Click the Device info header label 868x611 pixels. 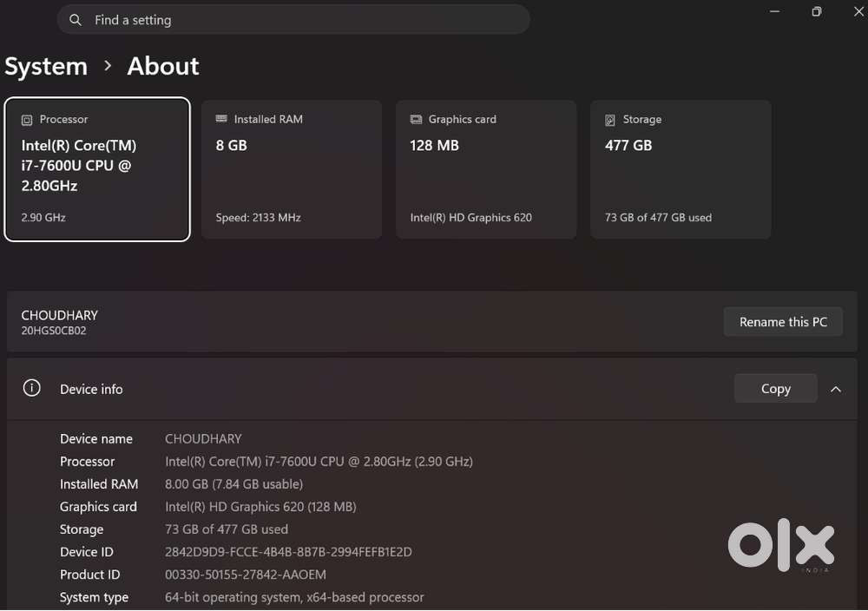coord(91,389)
